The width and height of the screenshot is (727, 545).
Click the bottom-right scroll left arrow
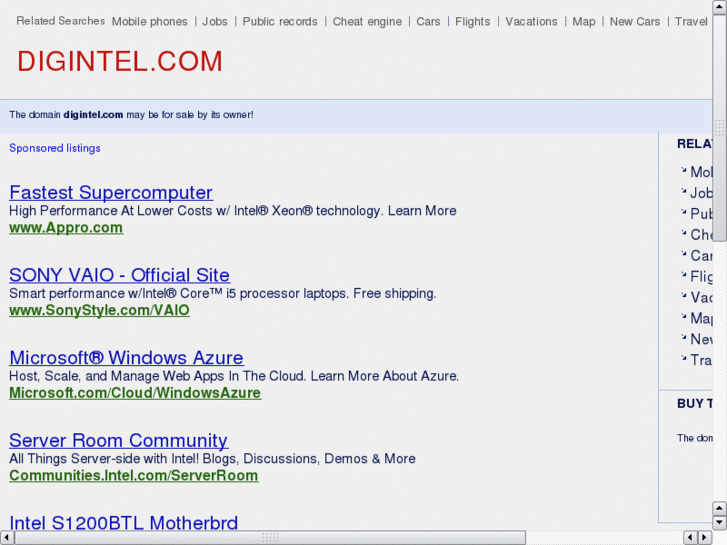tap(690, 538)
